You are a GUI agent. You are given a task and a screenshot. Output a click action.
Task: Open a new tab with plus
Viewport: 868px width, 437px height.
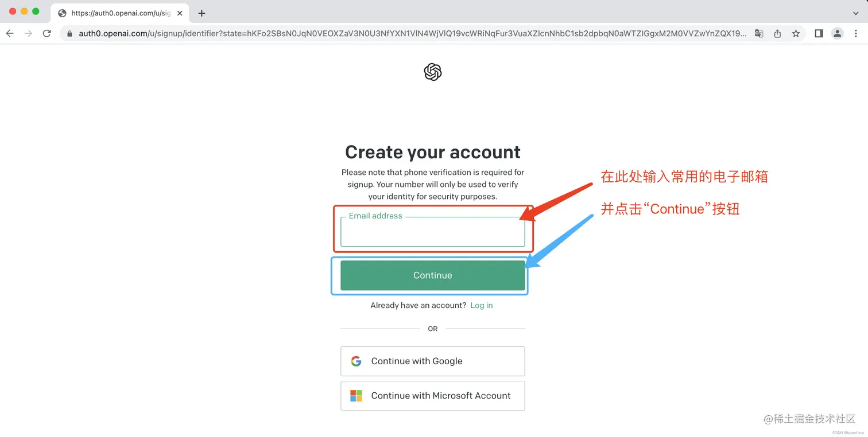pos(201,13)
